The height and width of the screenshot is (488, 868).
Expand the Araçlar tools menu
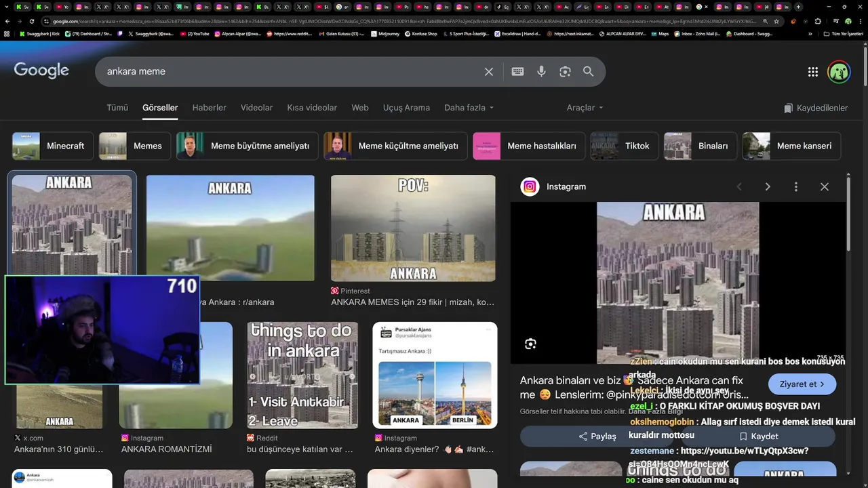pos(585,108)
